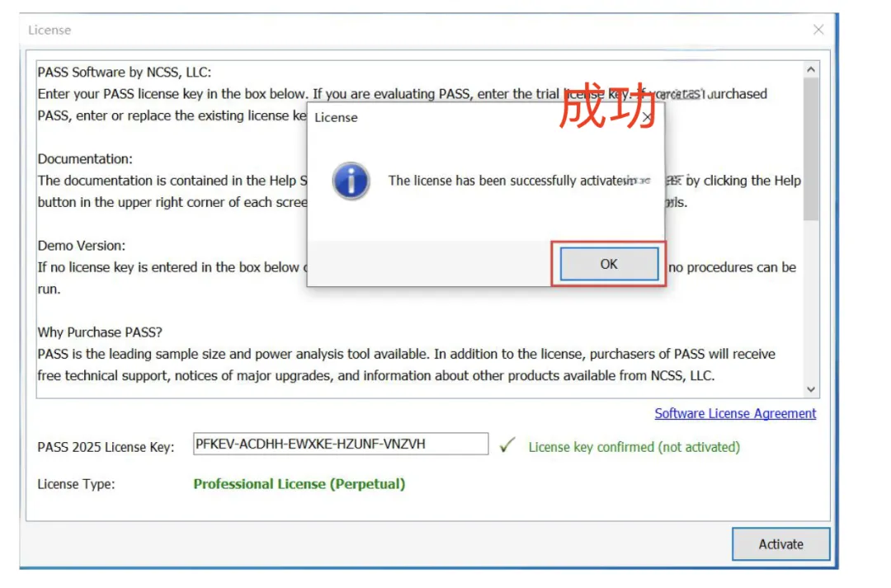Image resolution: width=891 pixels, height=588 pixels.
Task: Click the 'Demo Version:' heading
Action: coord(81,246)
